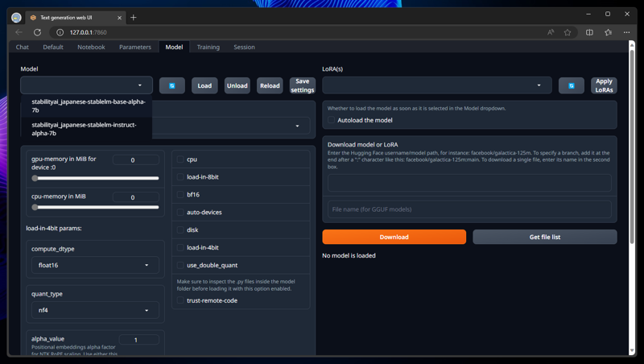Open read aloud icon in address bar
Image resolution: width=644 pixels, height=364 pixels.
click(x=551, y=32)
